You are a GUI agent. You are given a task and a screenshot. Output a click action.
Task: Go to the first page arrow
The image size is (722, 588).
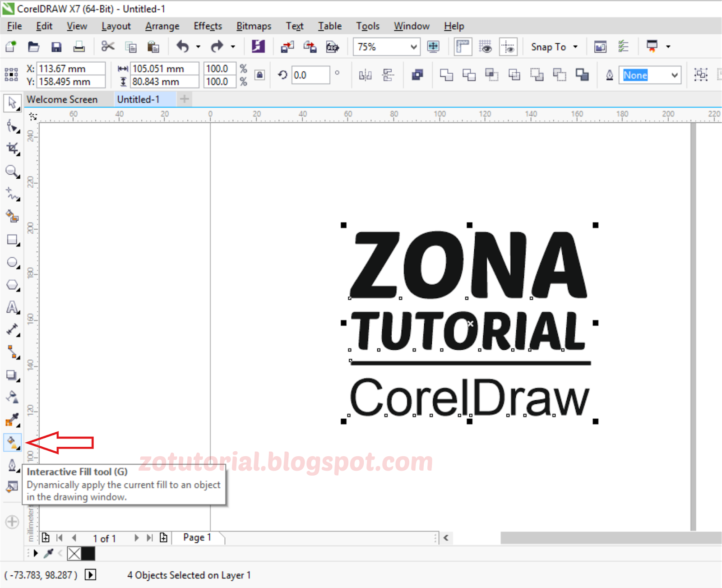coord(60,538)
